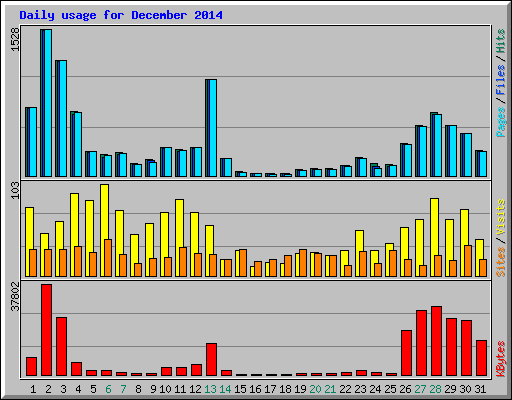Image resolution: width=512 pixels, height=400 pixels.
Task: Click day 23 on the x-axis
Action: pos(360,389)
